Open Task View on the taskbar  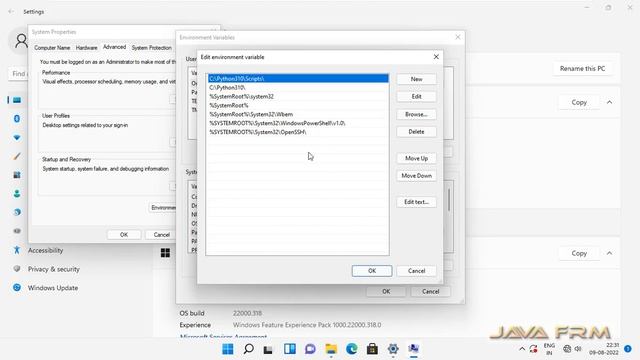268,349
